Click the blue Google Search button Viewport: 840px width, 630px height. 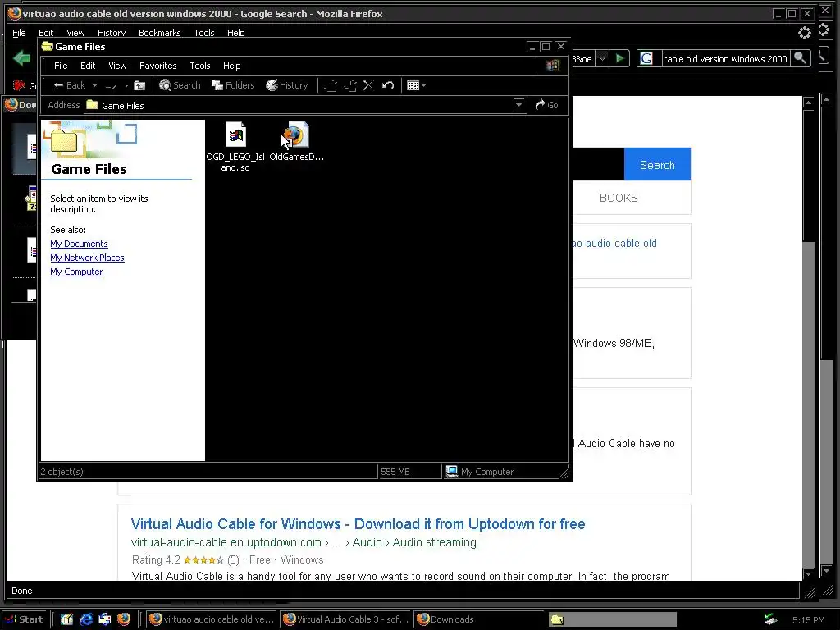(x=657, y=164)
